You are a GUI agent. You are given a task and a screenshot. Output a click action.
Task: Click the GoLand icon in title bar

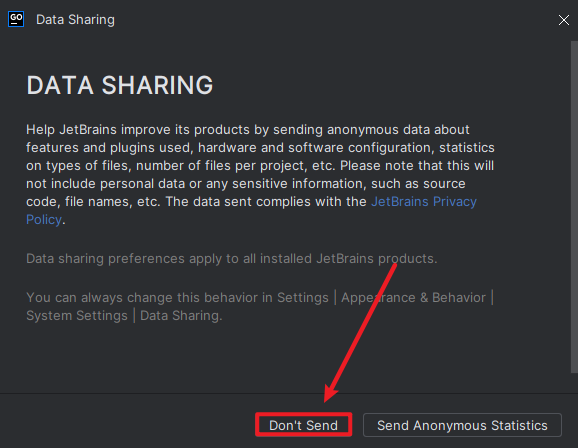pyautogui.click(x=16, y=19)
